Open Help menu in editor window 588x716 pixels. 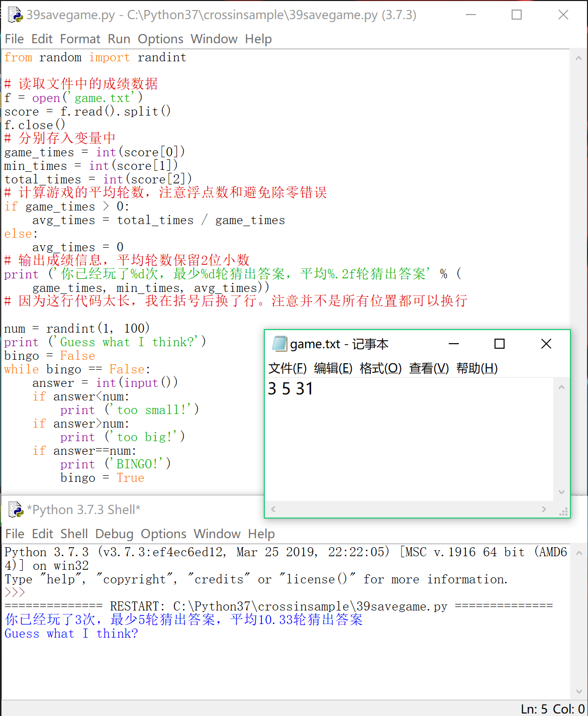(258, 39)
